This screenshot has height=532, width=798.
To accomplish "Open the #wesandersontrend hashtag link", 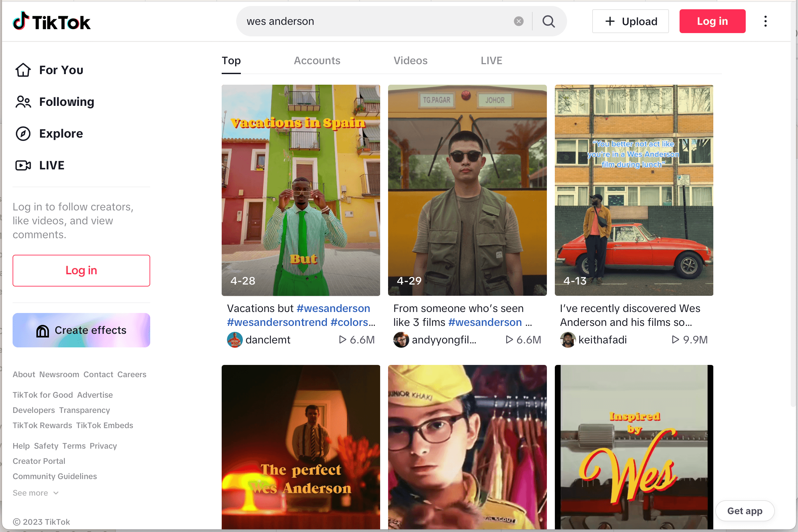I will pos(277,322).
